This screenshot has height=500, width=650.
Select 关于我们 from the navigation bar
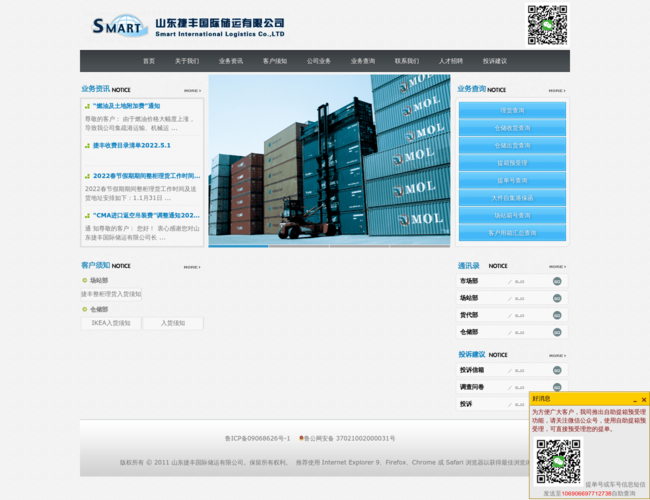pos(187,61)
